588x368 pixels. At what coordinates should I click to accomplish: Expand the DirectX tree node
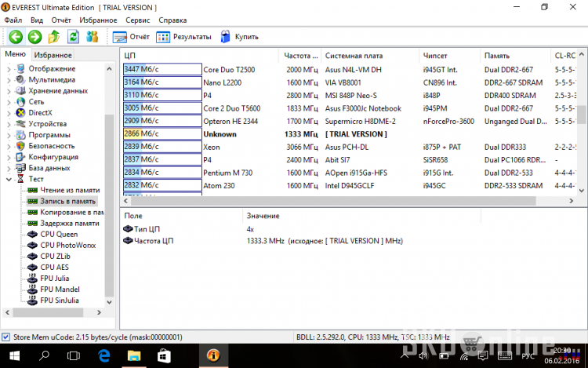(x=9, y=113)
